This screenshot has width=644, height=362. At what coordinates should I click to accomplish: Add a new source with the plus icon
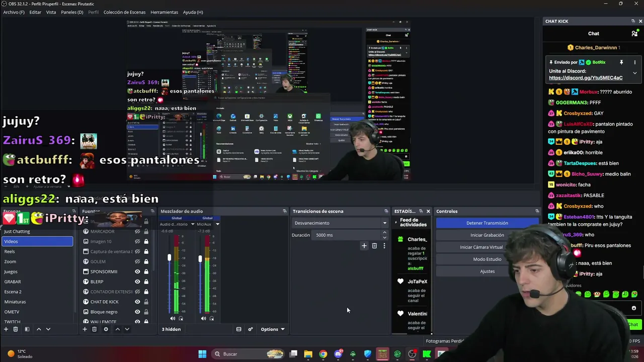tap(85, 329)
